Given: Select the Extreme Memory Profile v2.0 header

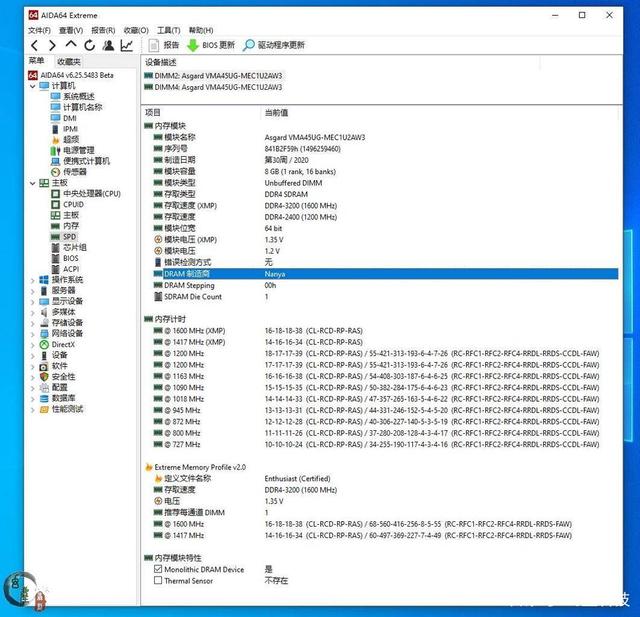Looking at the screenshot, I should [196, 467].
